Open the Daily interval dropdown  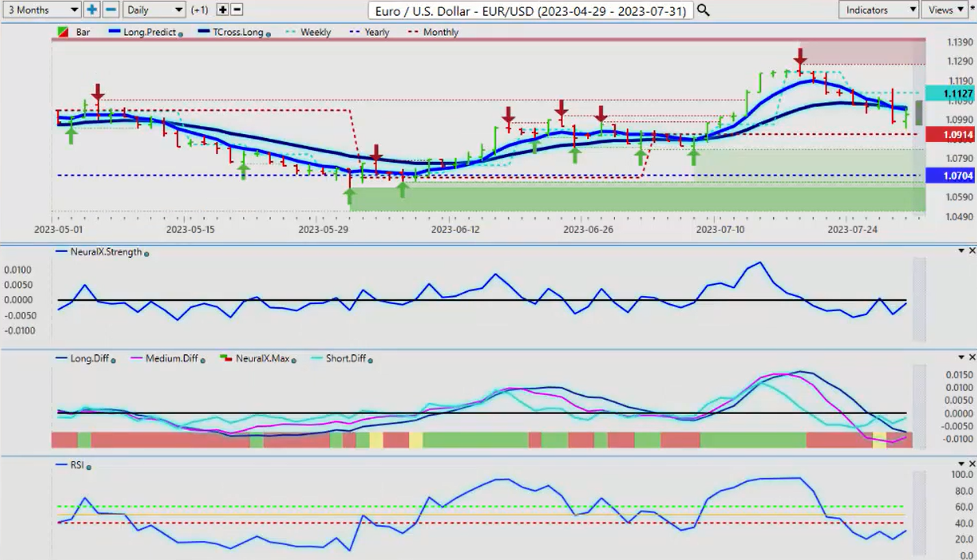155,10
